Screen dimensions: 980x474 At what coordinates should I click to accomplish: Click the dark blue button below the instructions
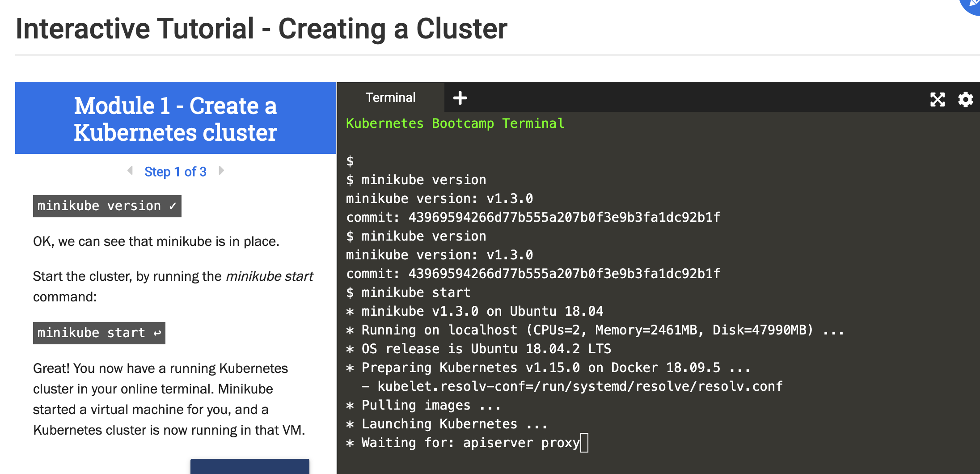point(250,466)
